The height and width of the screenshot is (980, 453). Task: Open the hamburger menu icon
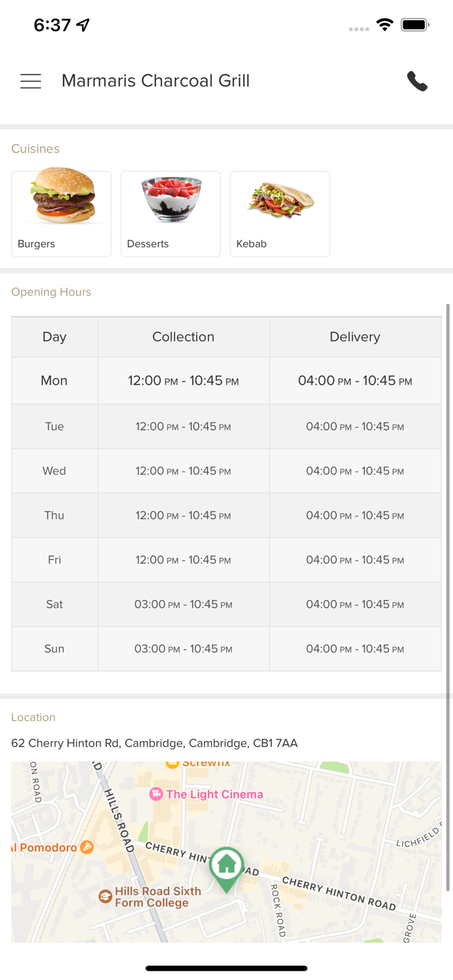pos(31,81)
